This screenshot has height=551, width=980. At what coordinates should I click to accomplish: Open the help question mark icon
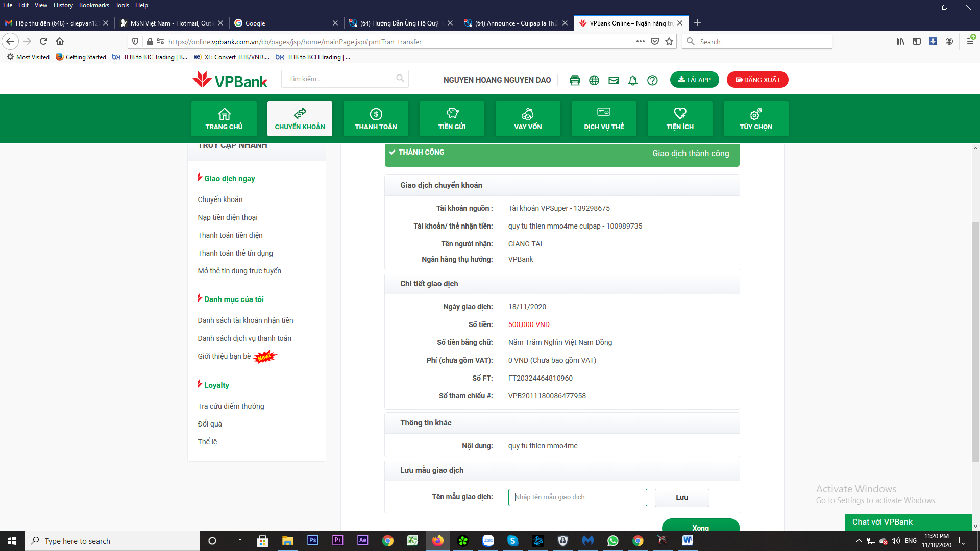pos(652,80)
